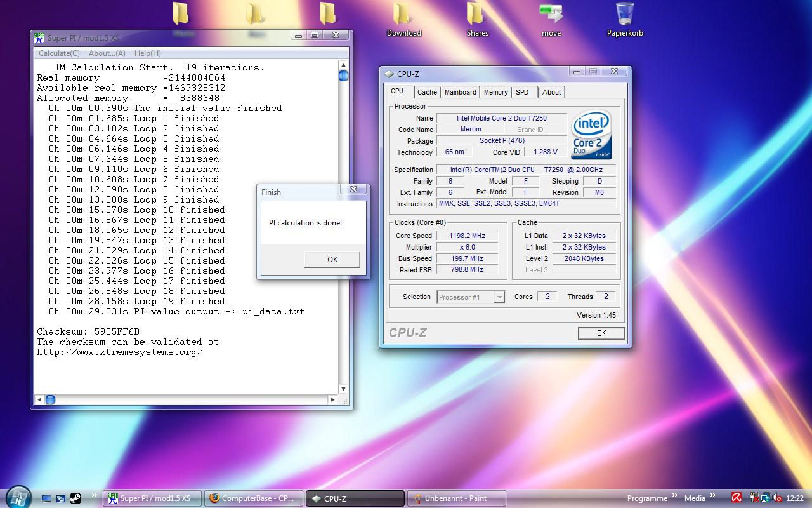Open the Processor selection dropdown in CPU-Z
This screenshot has width=812, height=508.
click(471, 297)
